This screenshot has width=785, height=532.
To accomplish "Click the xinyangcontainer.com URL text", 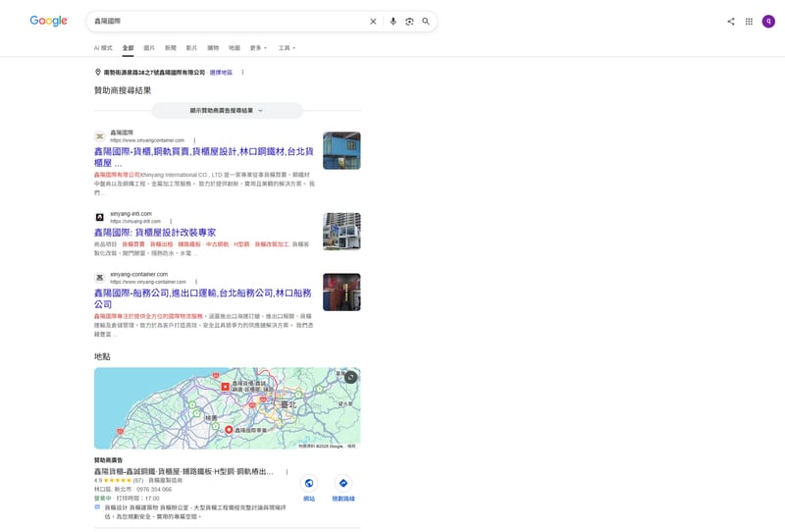I will [x=147, y=140].
